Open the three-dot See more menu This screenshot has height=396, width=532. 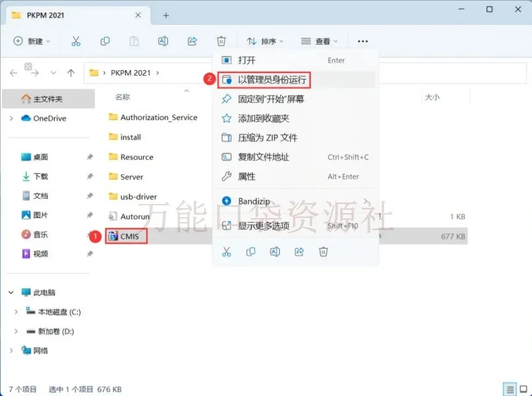363,41
